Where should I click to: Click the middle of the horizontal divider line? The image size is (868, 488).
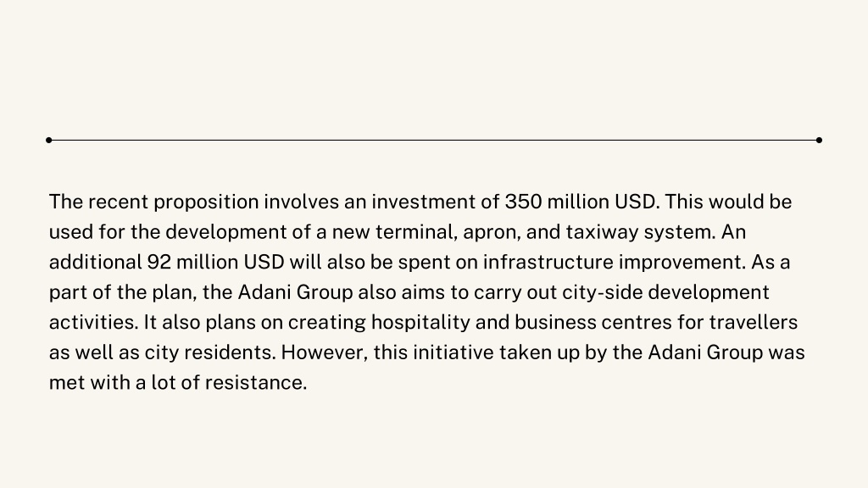point(434,140)
